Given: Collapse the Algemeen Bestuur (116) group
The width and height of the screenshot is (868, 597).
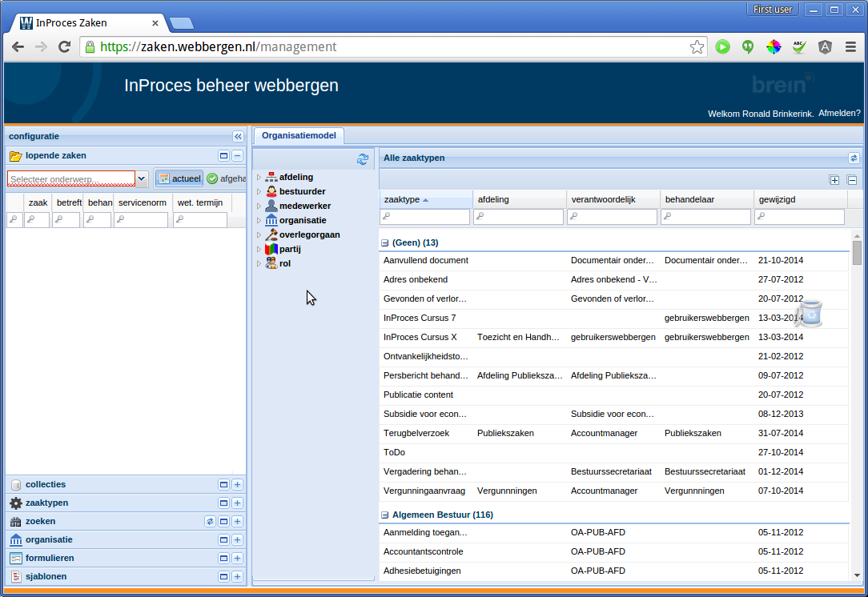Looking at the screenshot, I should [384, 515].
